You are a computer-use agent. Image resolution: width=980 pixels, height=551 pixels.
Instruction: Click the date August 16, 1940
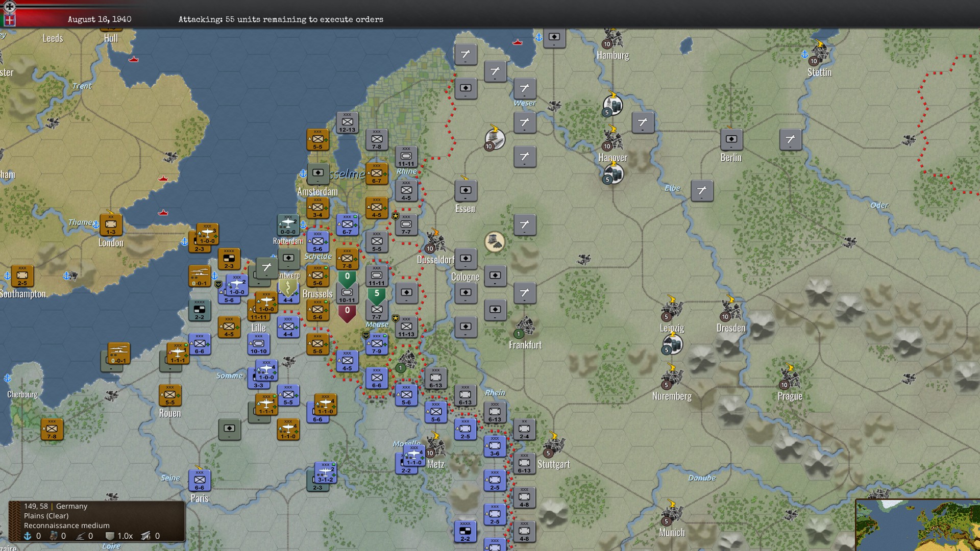click(x=100, y=19)
